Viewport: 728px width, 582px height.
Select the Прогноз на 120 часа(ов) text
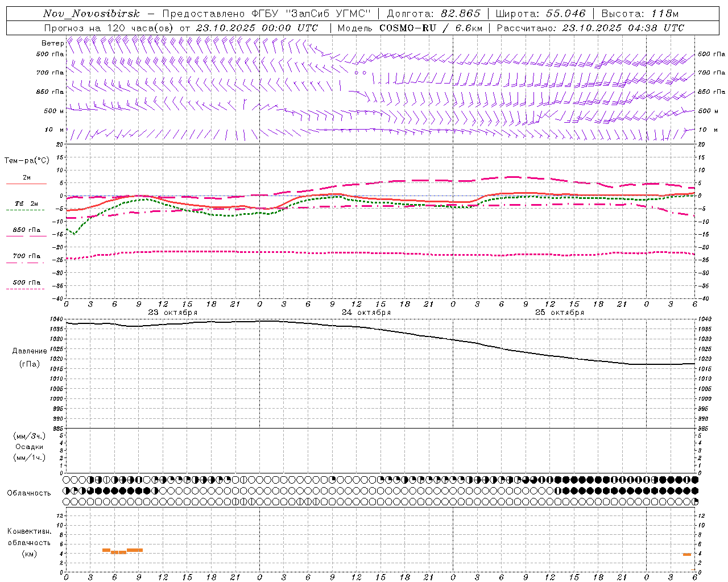point(109,28)
